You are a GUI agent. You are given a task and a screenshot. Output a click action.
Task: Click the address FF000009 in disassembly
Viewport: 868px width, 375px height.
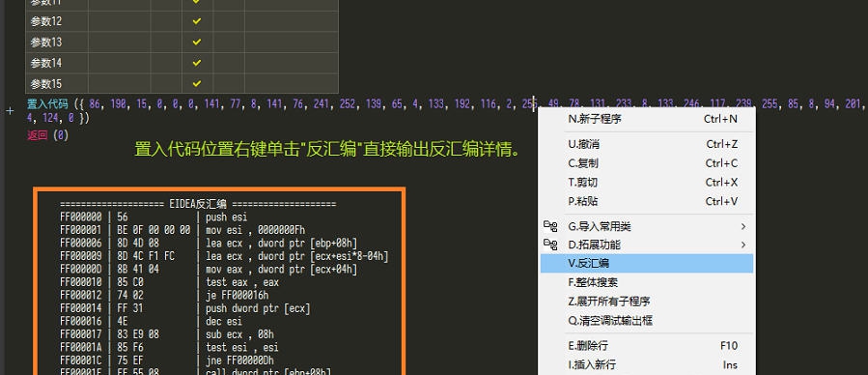click(81, 256)
